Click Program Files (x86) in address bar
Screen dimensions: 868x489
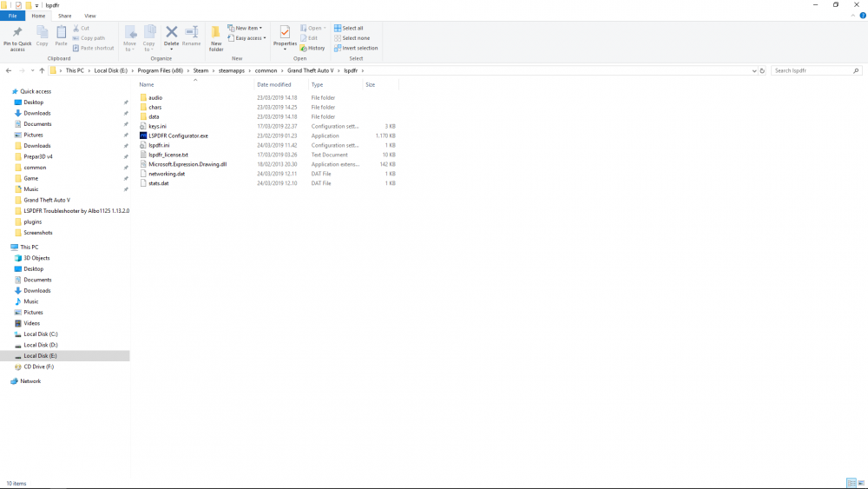(160, 70)
